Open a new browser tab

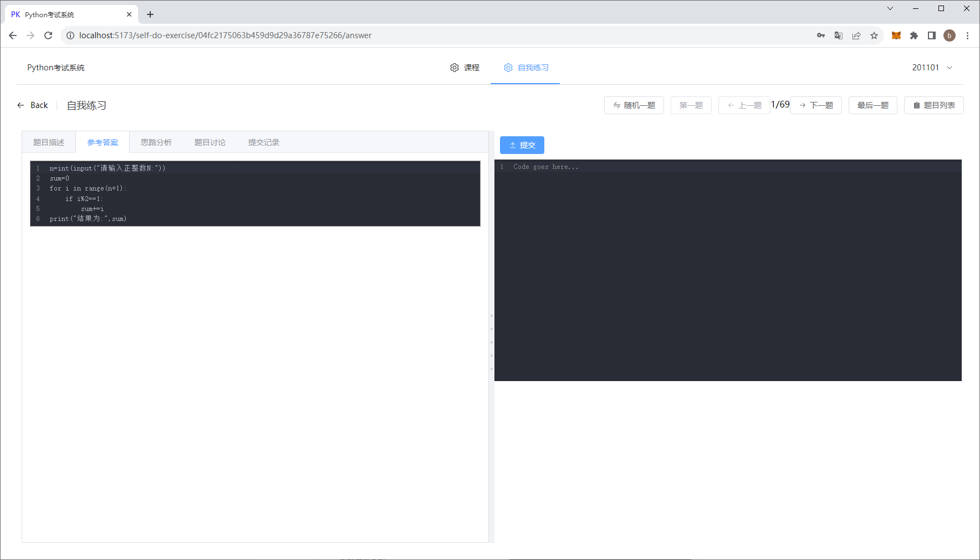tap(150, 14)
